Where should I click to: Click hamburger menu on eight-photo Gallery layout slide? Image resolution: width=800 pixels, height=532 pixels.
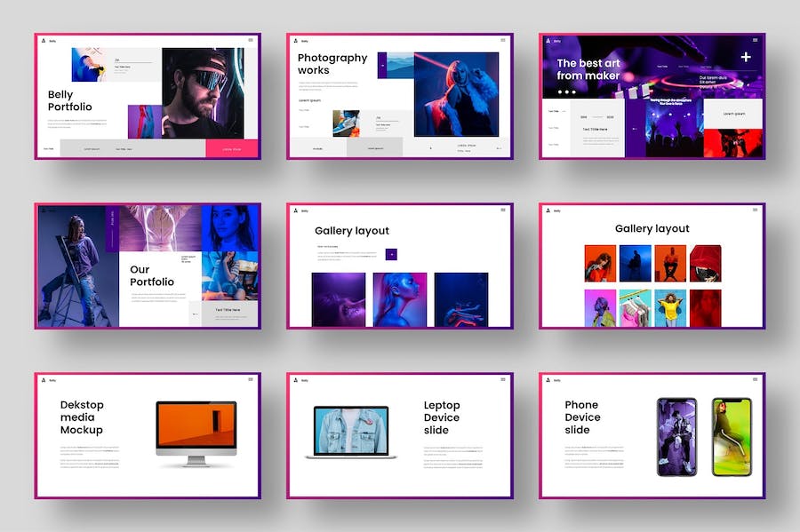(755, 210)
